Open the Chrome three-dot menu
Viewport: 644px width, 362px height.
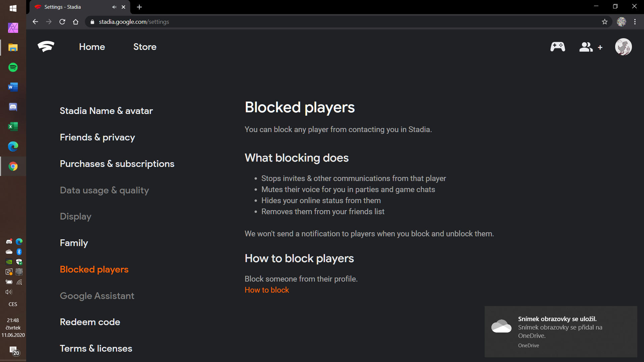point(635,22)
